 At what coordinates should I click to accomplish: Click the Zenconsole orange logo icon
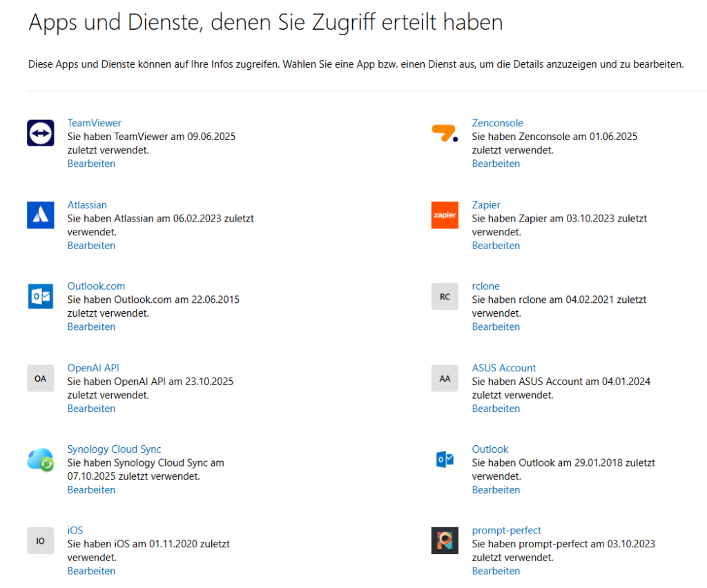[444, 133]
